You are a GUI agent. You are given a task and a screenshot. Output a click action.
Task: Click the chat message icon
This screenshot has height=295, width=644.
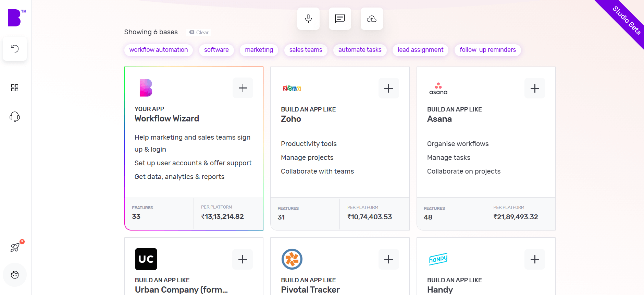tap(340, 19)
